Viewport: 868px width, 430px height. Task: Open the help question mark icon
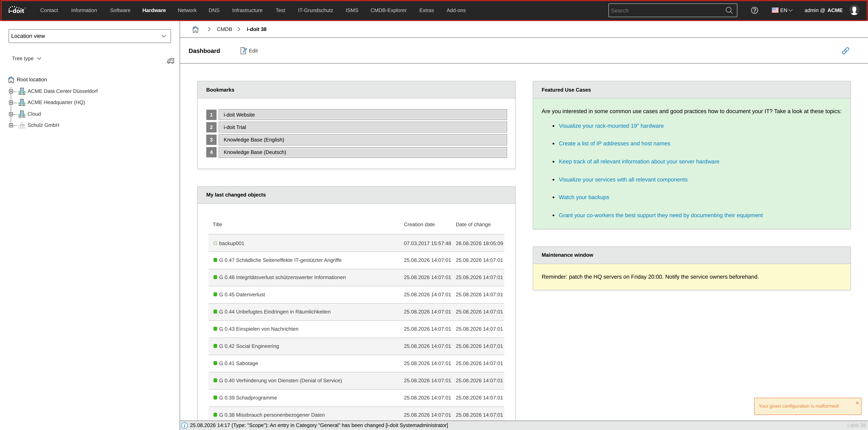754,11
